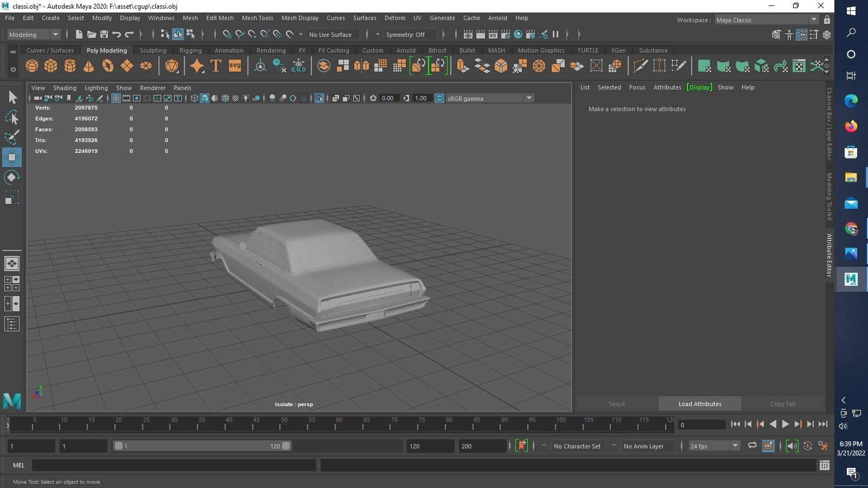Select the Lasso tool in the toolbox
The width and height of the screenshot is (868, 488).
(12, 117)
